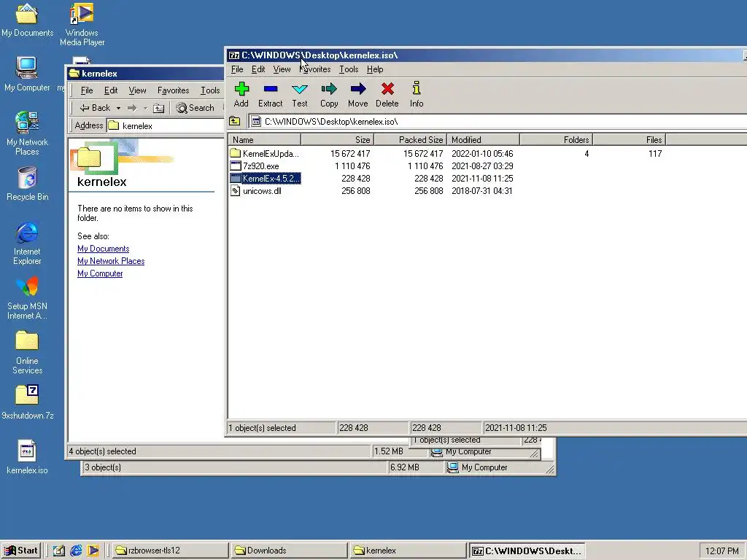Click the Extract toolbar icon

point(270,94)
